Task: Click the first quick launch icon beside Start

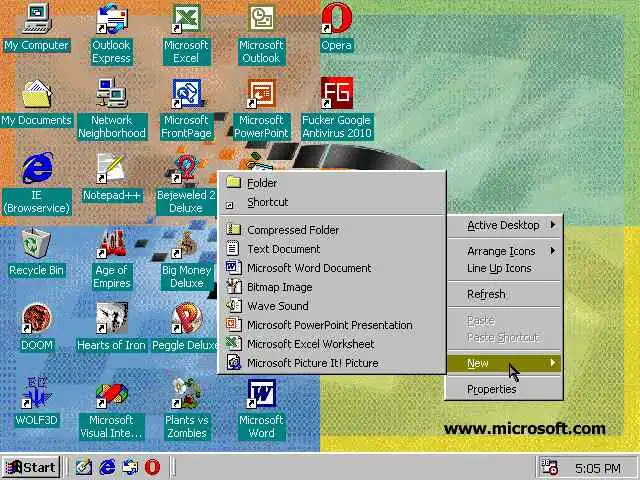Action: coord(84,467)
